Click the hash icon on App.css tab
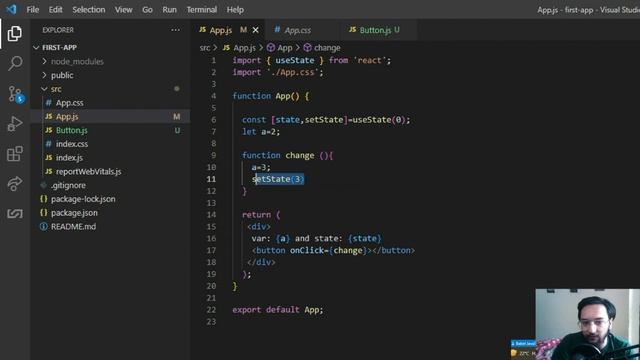The image size is (640, 360). pos(277,29)
